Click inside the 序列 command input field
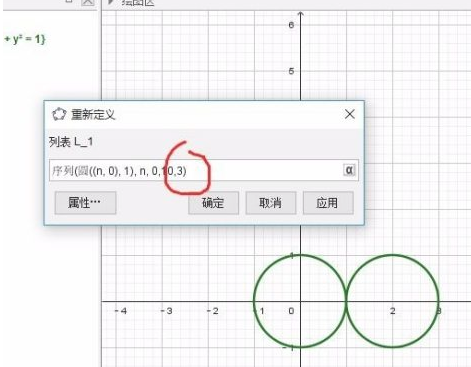This screenshot has height=367, width=471. (x=196, y=171)
